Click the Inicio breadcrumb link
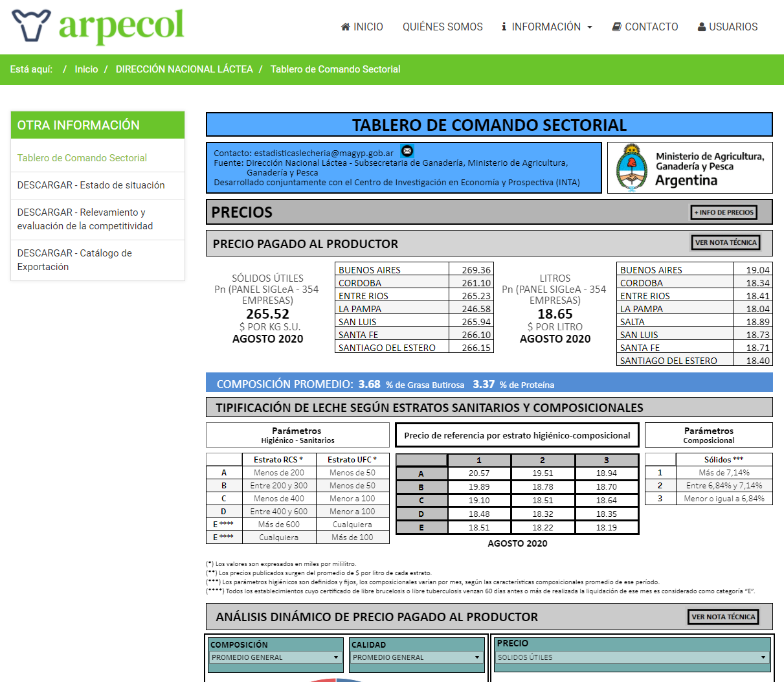The width and height of the screenshot is (784, 682). pos(86,69)
